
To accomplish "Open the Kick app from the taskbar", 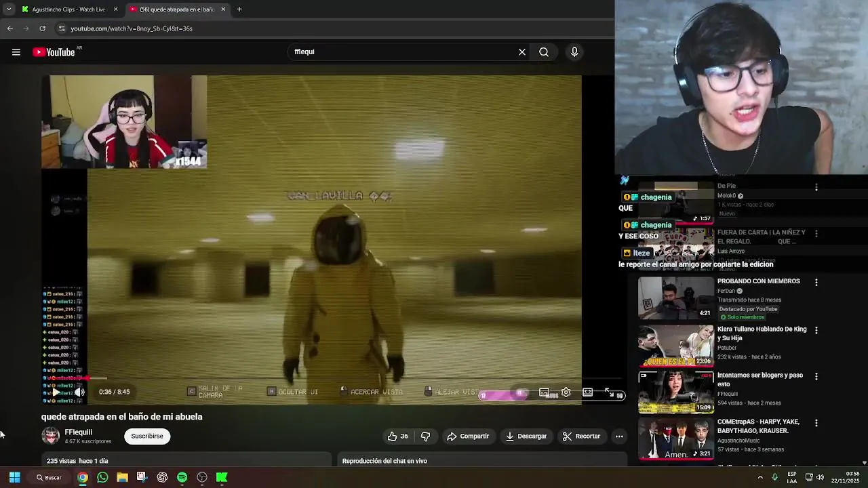I will pyautogui.click(x=222, y=477).
